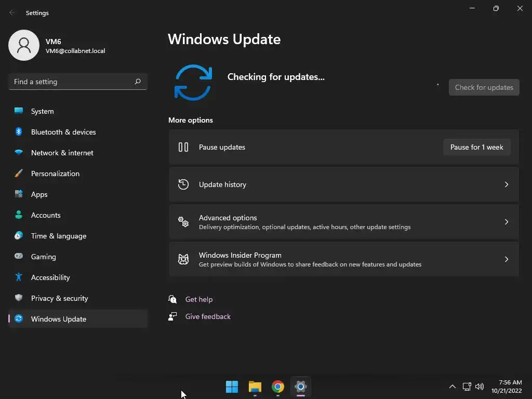Click Check for updates button

pyautogui.click(x=484, y=87)
